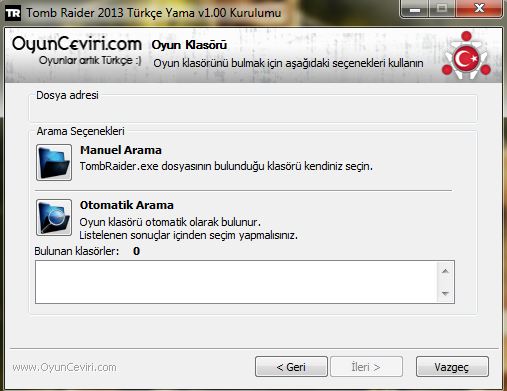
Task: Click the Dosya adresi field area
Action: pos(253,108)
